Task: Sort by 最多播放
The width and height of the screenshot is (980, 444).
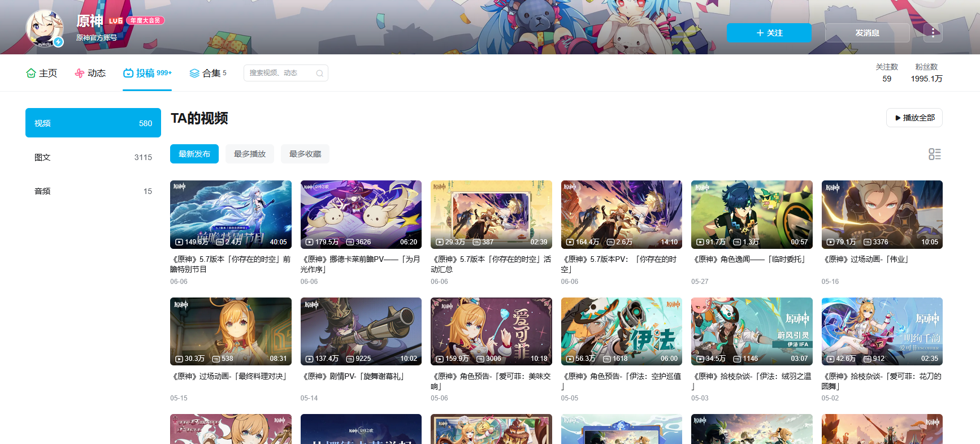Action: pos(250,154)
